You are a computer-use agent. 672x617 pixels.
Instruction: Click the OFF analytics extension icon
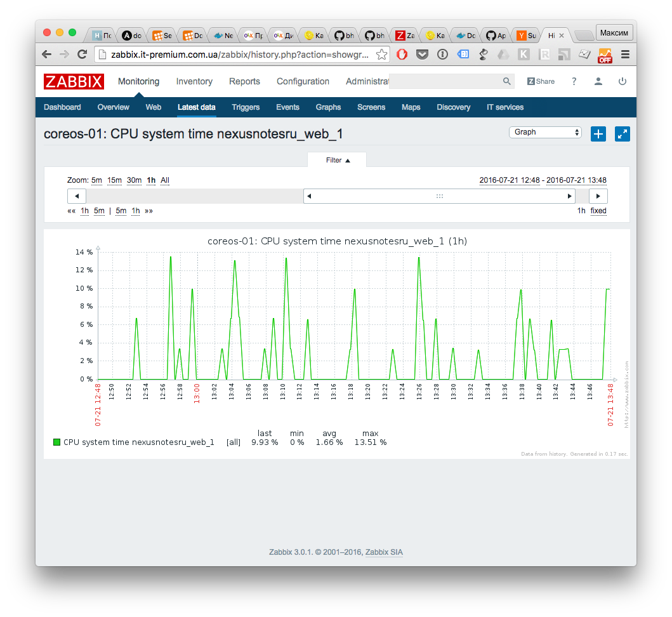pyautogui.click(x=605, y=55)
